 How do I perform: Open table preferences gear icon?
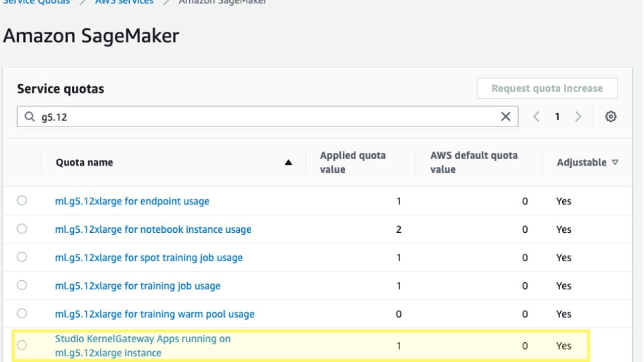coord(611,116)
